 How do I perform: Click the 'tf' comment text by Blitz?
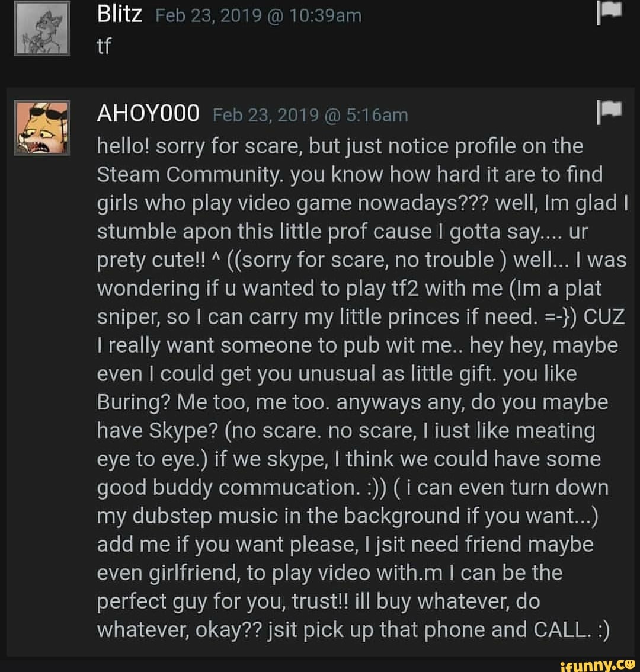tap(104, 46)
